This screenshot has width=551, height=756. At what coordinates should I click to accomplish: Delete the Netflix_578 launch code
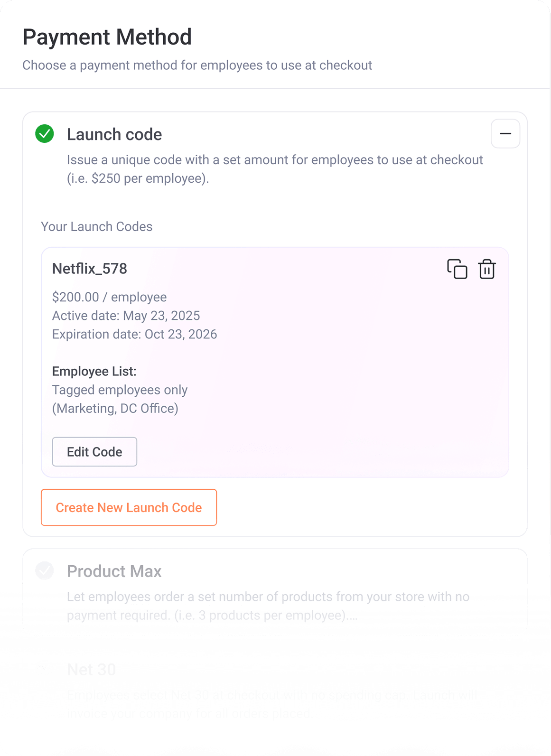pos(487,269)
